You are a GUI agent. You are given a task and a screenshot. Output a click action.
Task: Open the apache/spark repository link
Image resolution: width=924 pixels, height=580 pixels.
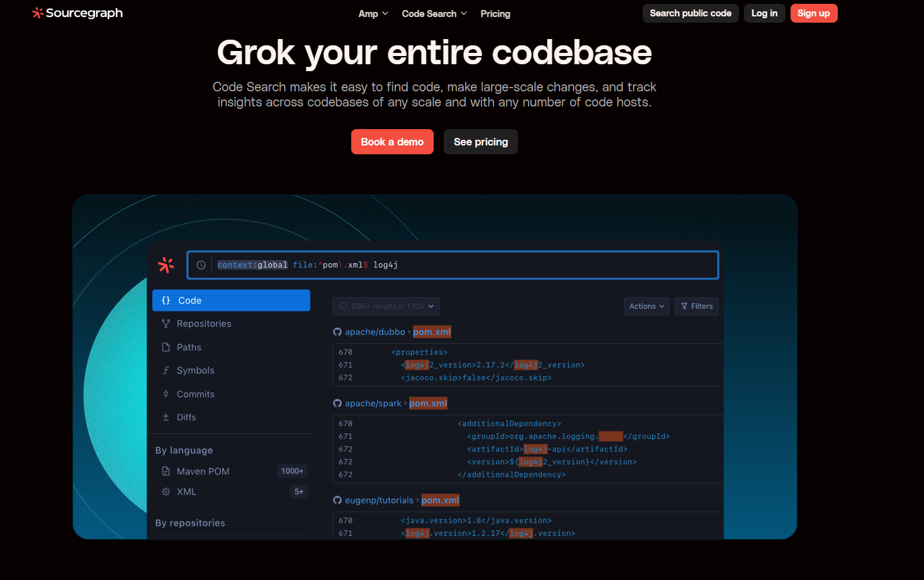pos(373,404)
